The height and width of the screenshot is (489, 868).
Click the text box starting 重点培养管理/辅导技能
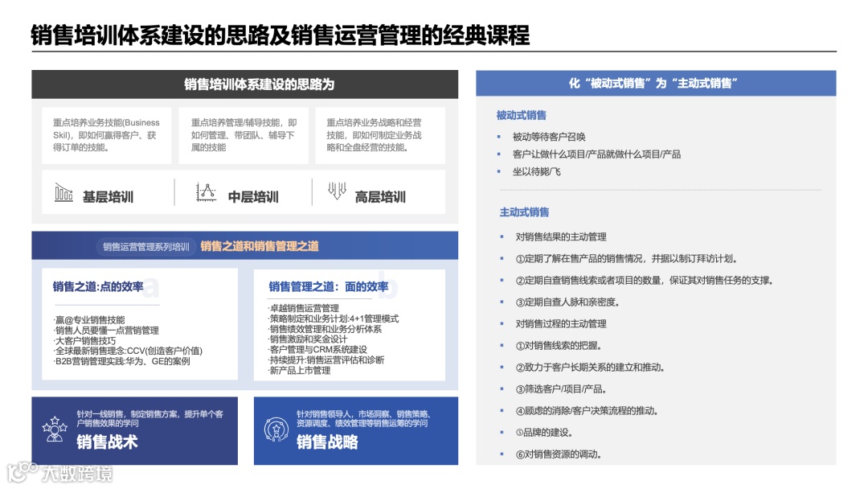pos(244,135)
